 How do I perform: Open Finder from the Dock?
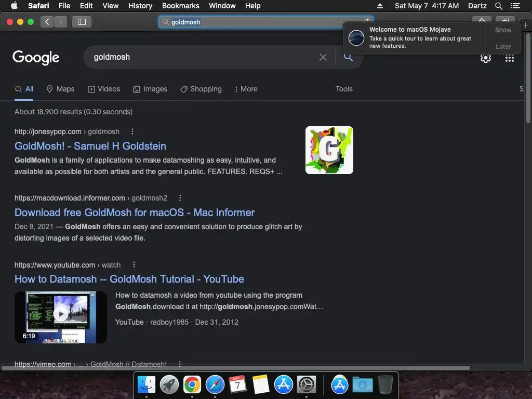tap(146, 385)
